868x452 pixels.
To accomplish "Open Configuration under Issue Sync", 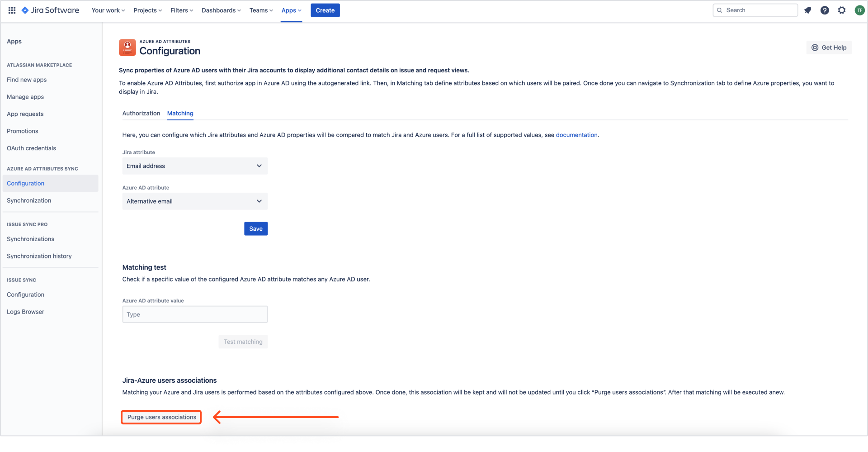I will click(x=26, y=295).
